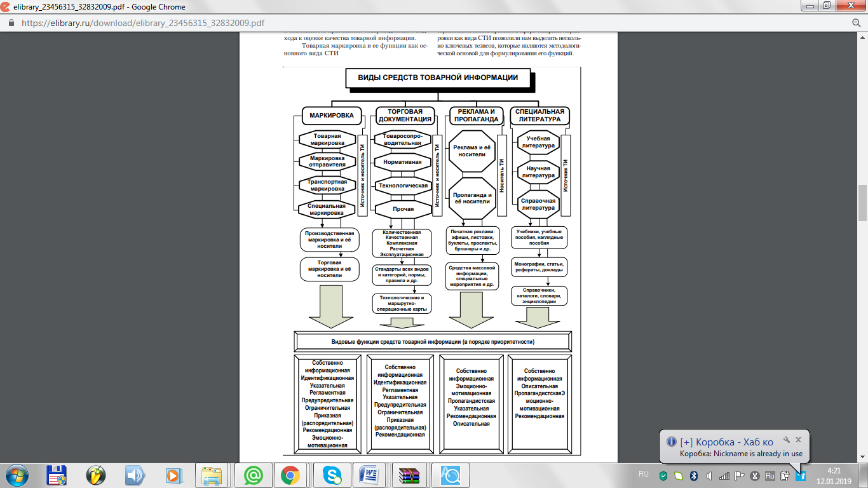Open FL Studio from the taskbar
Screen dimensions: 868x488
pos(96,475)
